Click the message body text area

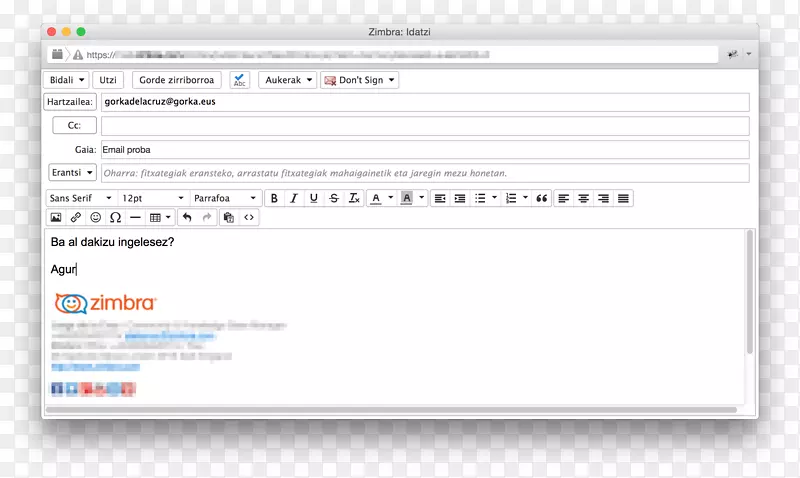[x=394, y=316]
